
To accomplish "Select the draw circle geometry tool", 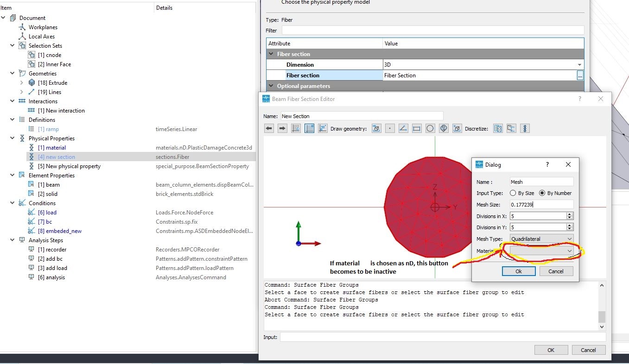I will 430,128.
